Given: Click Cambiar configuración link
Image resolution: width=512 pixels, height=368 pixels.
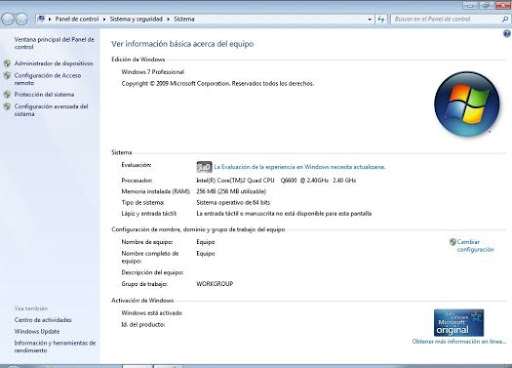Looking at the screenshot, I should pos(475,246).
